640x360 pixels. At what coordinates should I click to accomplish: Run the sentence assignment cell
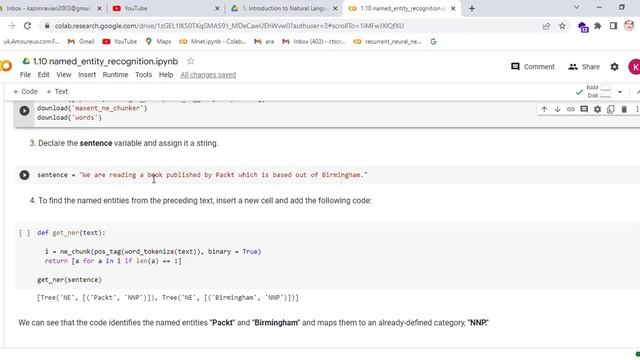(24, 175)
